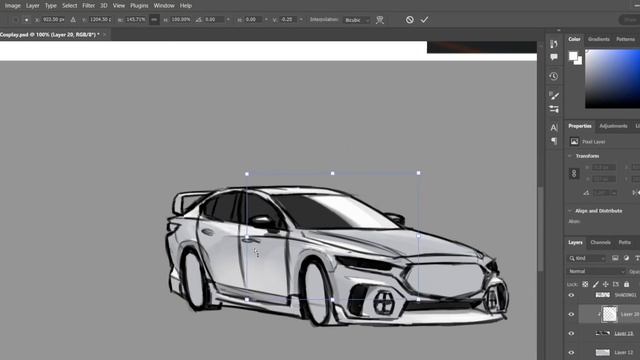Open the Interpolation Bicubic dropdown
The height and width of the screenshot is (360, 640).
coord(357,20)
